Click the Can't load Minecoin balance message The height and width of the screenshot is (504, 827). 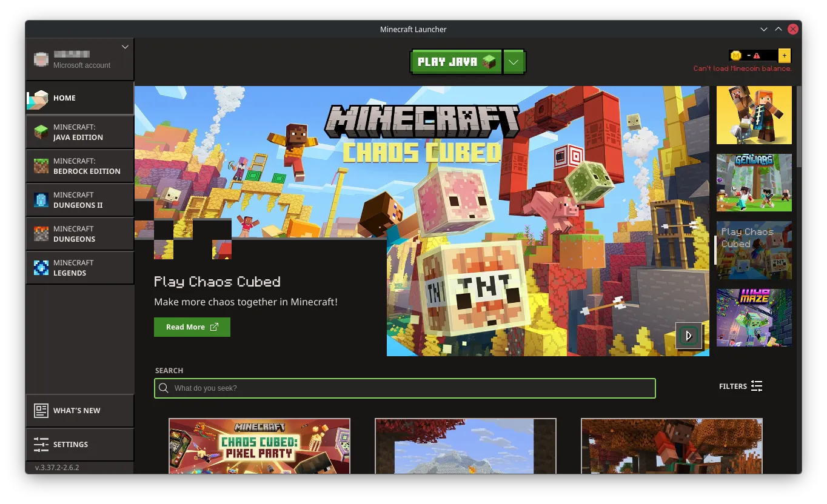pos(743,68)
